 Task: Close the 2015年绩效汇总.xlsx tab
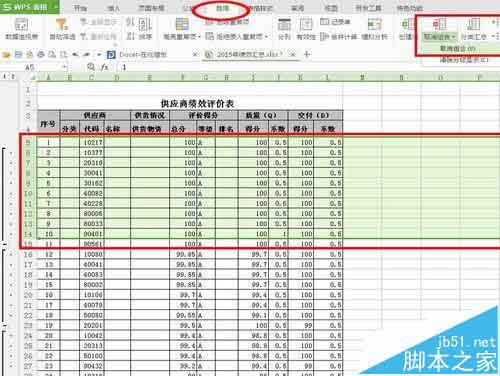pos(293,54)
